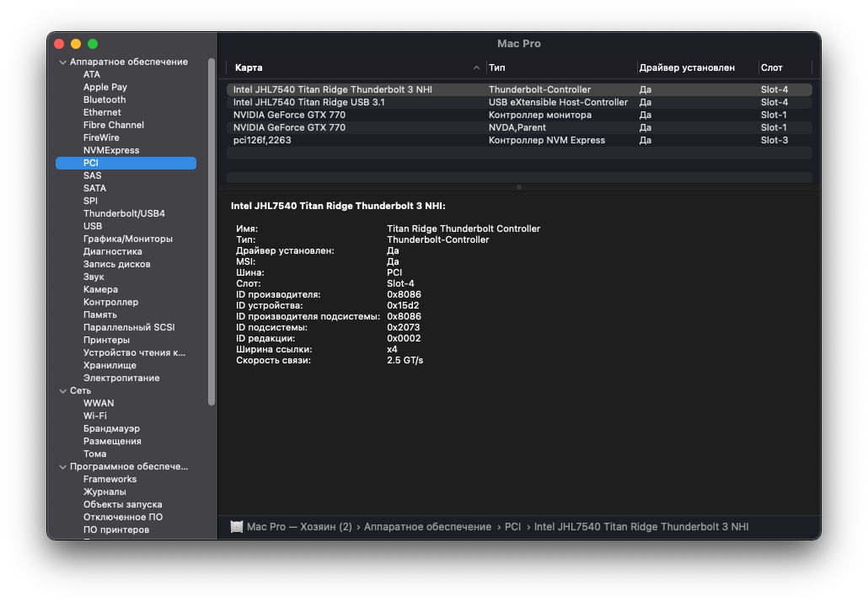Select Брандмауэр in the sidebar
The height and width of the screenshot is (602, 868).
point(111,428)
